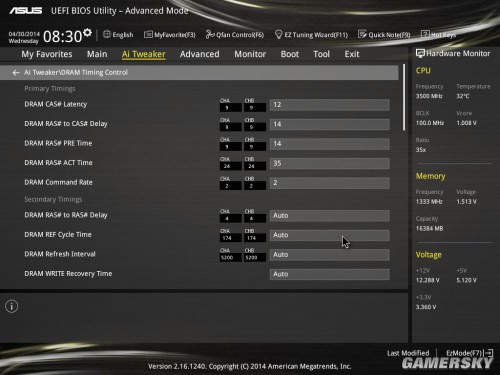Click the Memory frequency 1333 MHz value
The height and width of the screenshot is (375, 500).
coord(429,202)
